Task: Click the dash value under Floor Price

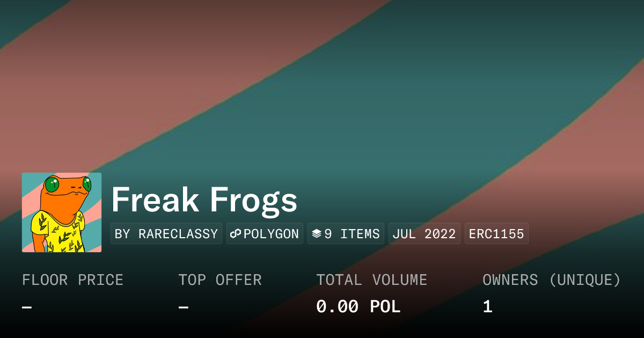Action: click(x=27, y=307)
